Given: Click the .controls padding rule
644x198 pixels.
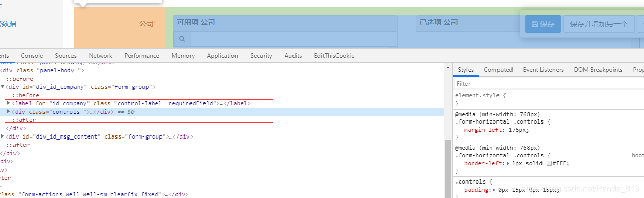Looking at the screenshot, I should pyautogui.click(x=511, y=190).
